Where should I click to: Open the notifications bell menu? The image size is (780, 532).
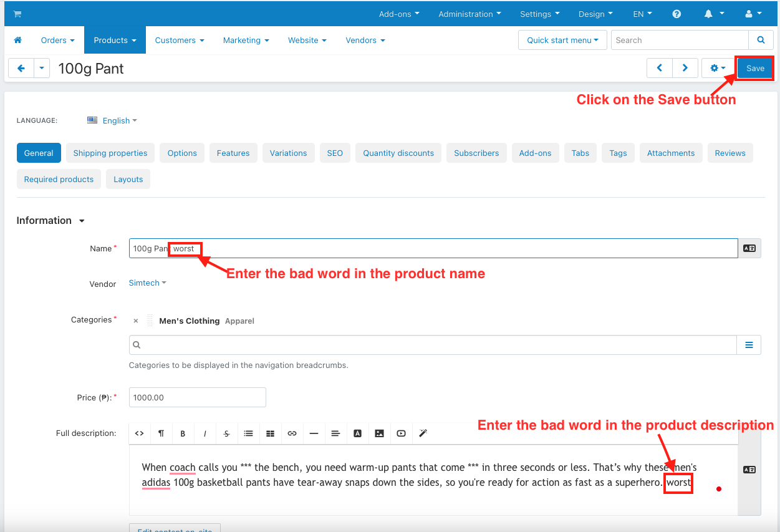coord(714,14)
